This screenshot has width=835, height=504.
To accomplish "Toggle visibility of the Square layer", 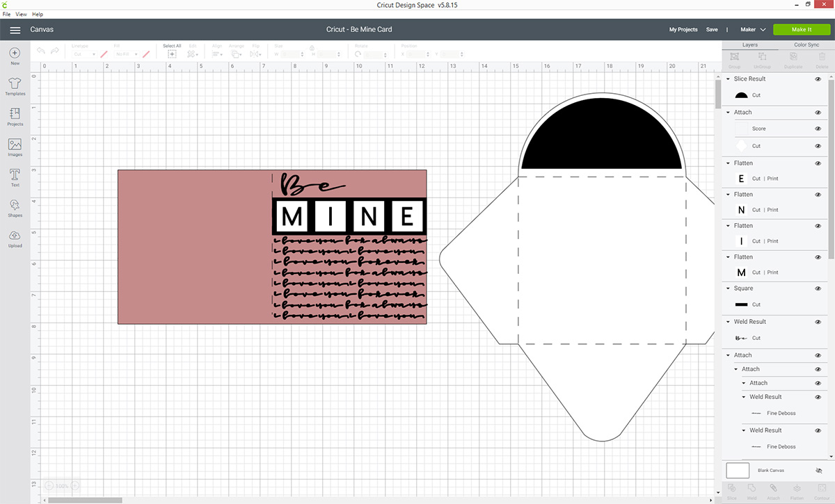I will tap(818, 288).
